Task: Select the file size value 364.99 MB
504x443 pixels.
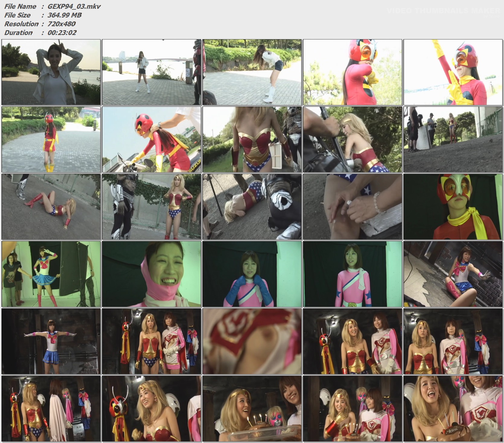Action: point(65,15)
